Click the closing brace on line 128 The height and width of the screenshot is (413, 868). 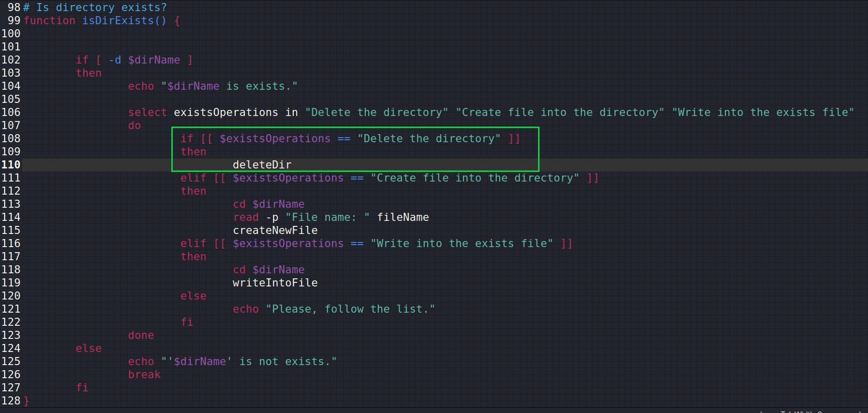(26, 401)
